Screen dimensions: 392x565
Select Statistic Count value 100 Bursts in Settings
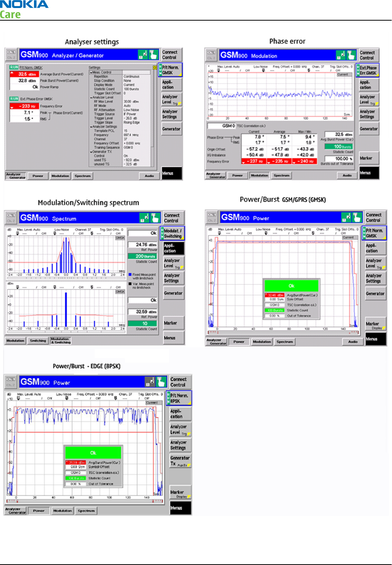[x=131, y=89]
